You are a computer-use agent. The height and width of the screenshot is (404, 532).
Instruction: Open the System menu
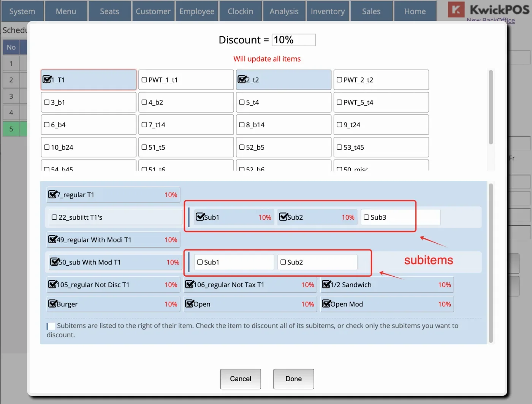tap(22, 11)
